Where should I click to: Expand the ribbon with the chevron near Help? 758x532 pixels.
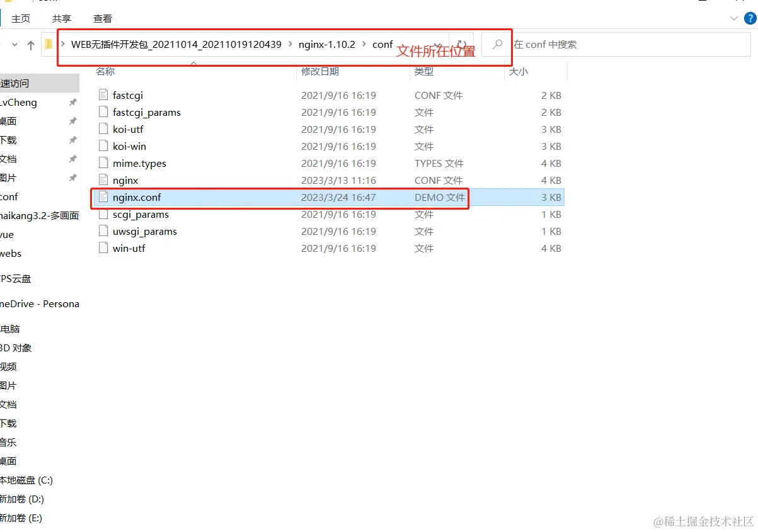tap(735, 18)
